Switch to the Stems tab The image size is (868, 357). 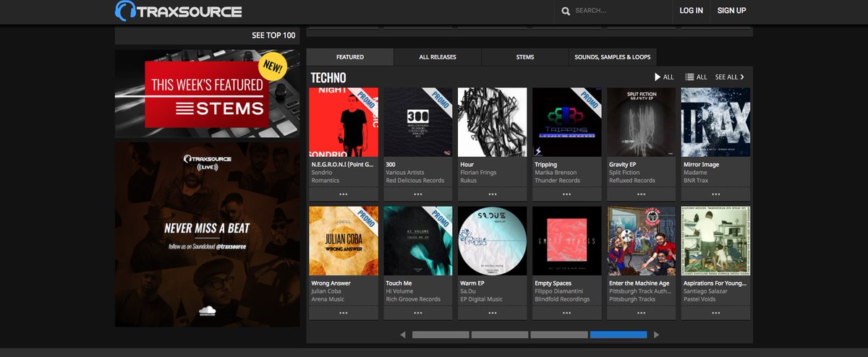coord(525,56)
